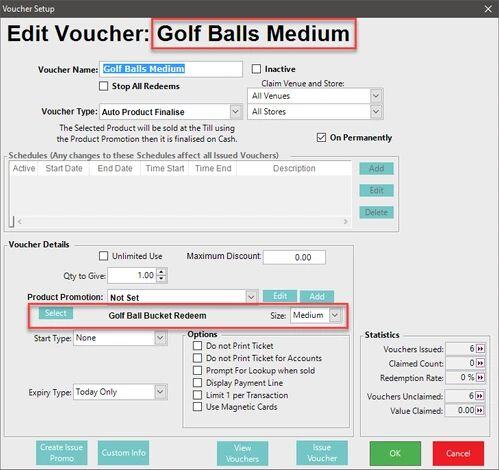Click the Select product button
499x470 pixels.
pyautogui.click(x=56, y=313)
